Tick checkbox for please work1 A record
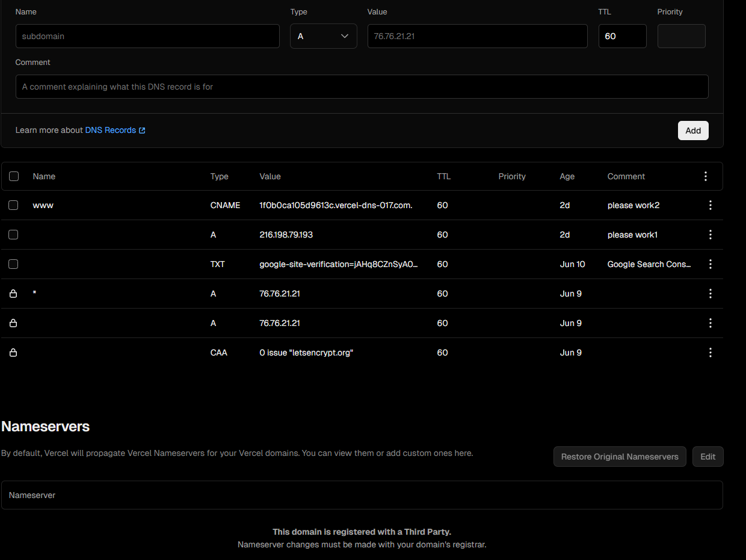This screenshot has width=746, height=560. click(13, 235)
